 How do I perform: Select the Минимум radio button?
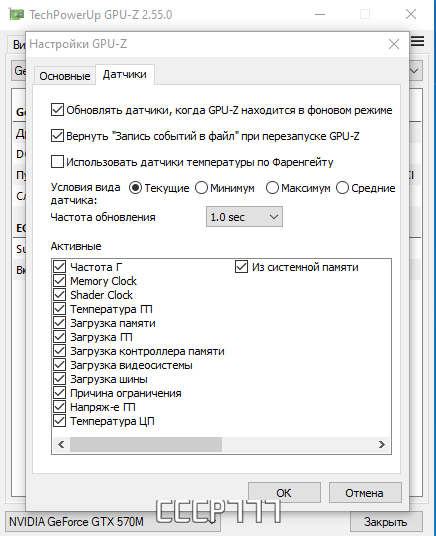coord(201,188)
